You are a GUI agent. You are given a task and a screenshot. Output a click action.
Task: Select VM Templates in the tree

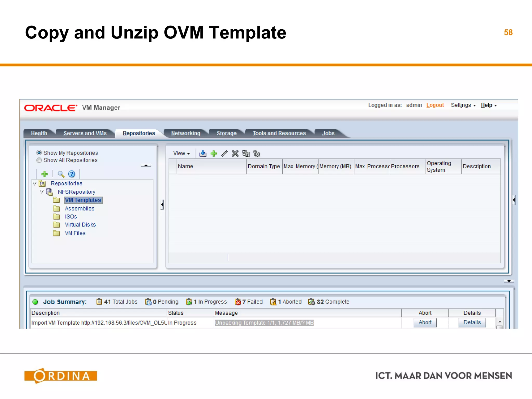click(x=83, y=200)
